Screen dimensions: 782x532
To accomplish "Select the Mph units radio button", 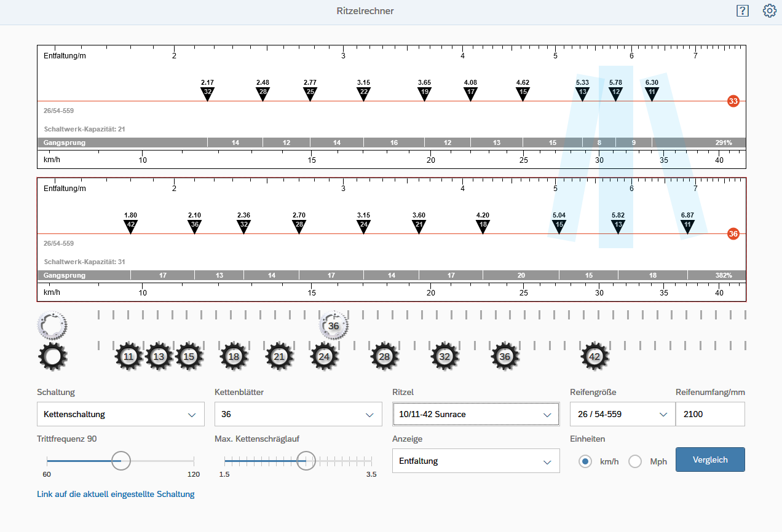I will (635, 461).
